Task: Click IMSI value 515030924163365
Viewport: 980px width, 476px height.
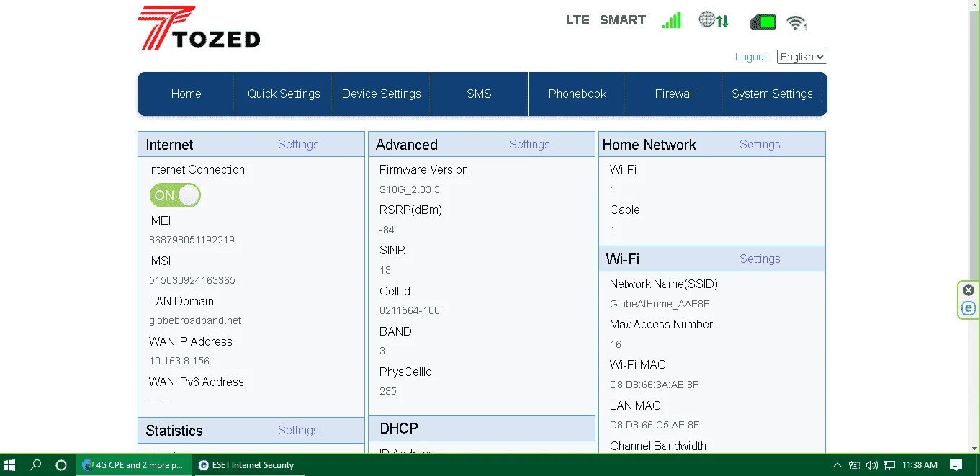Action: tap(192, 280)
